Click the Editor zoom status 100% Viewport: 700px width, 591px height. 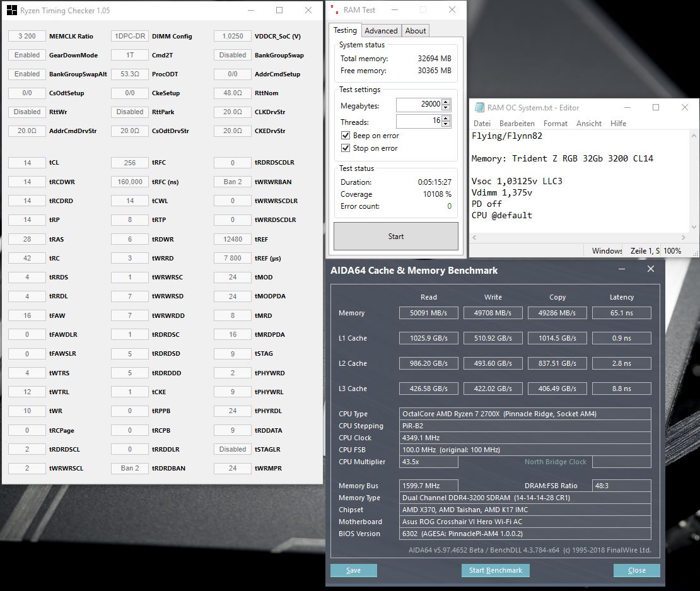tap(672, 251)
